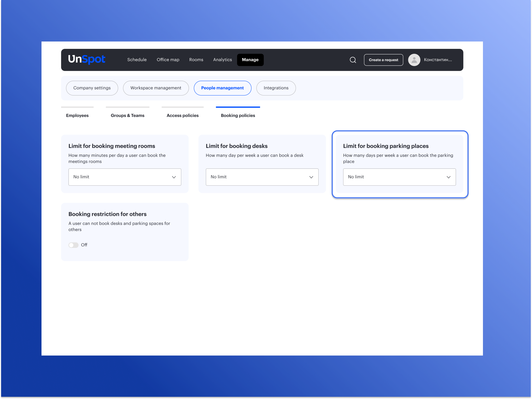Open search via magnifier icon

(x=353, y=60)
